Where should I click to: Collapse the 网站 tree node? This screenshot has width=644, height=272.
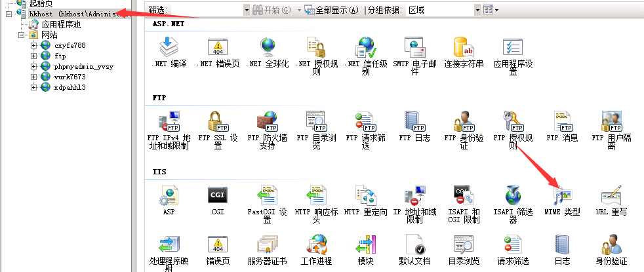pos(22,35)
